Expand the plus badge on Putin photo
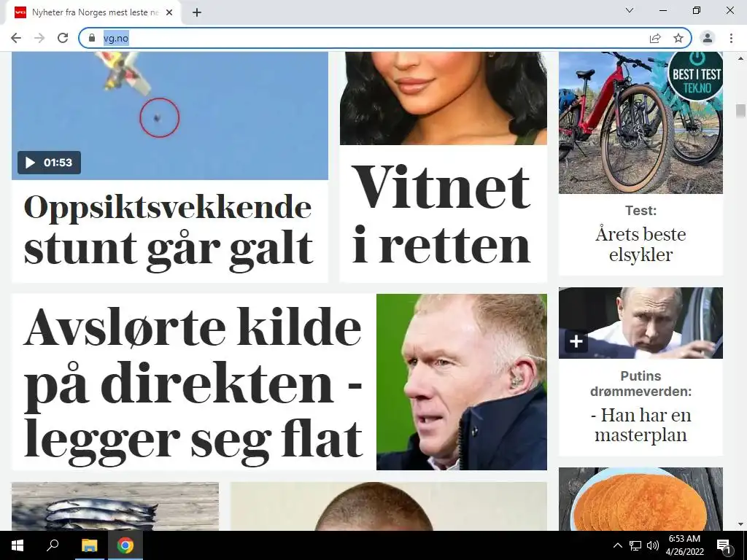 pyautogui.click(x=576, y=341)
